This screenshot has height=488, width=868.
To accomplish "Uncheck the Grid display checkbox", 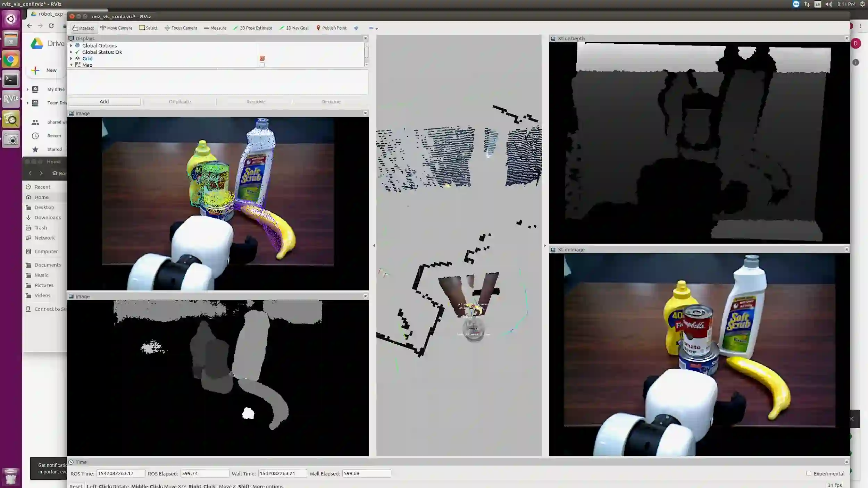I will point(262,58).
